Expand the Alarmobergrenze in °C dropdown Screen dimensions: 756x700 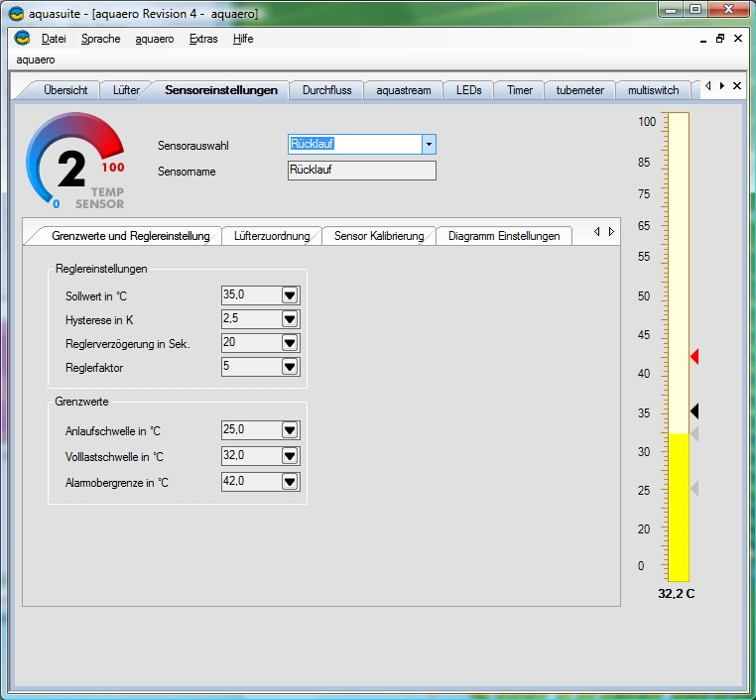coord(290,482)
